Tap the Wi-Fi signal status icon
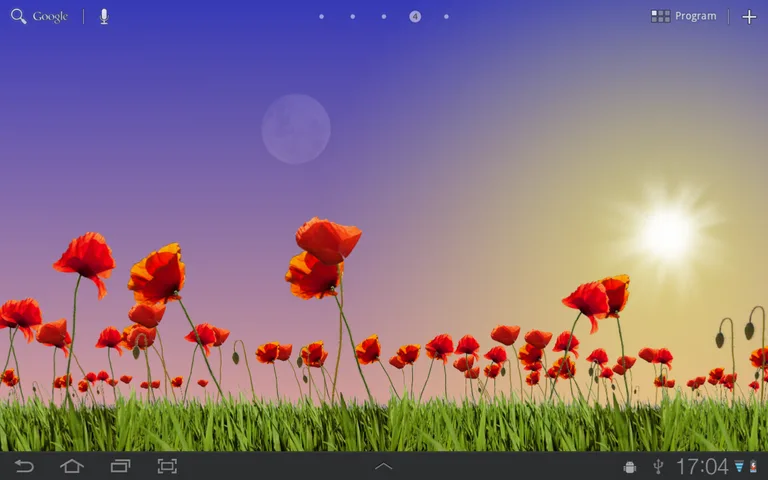This screenshot has height=480, width=768. point(739,466)
